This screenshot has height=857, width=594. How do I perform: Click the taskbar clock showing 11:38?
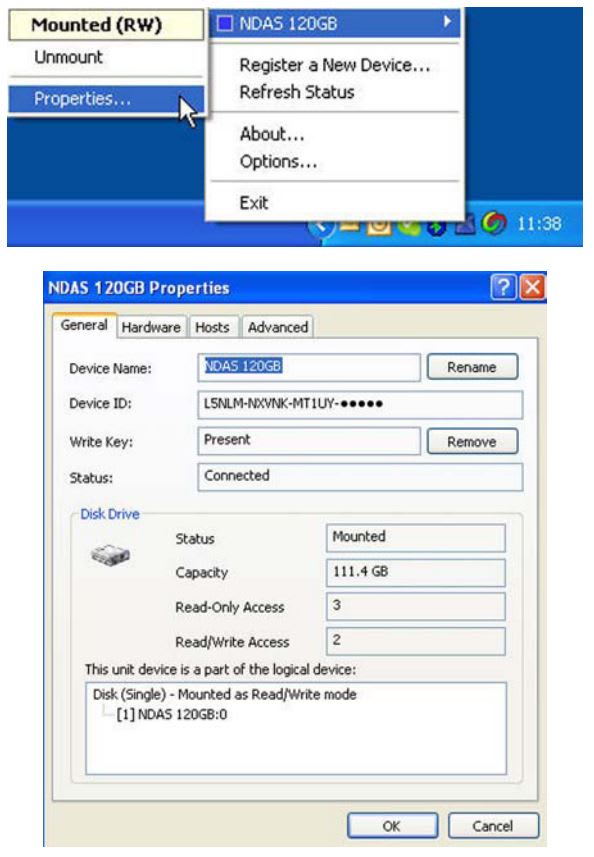point(539,224)
